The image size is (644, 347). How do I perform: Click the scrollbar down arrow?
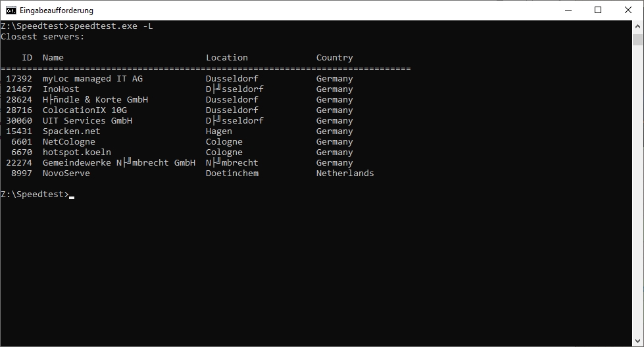637,341
